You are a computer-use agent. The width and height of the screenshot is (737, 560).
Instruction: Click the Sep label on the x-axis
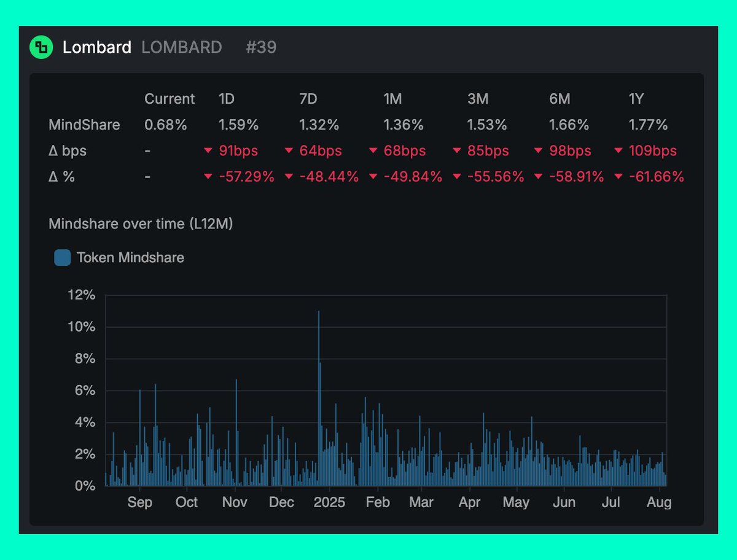click(140, 502)
